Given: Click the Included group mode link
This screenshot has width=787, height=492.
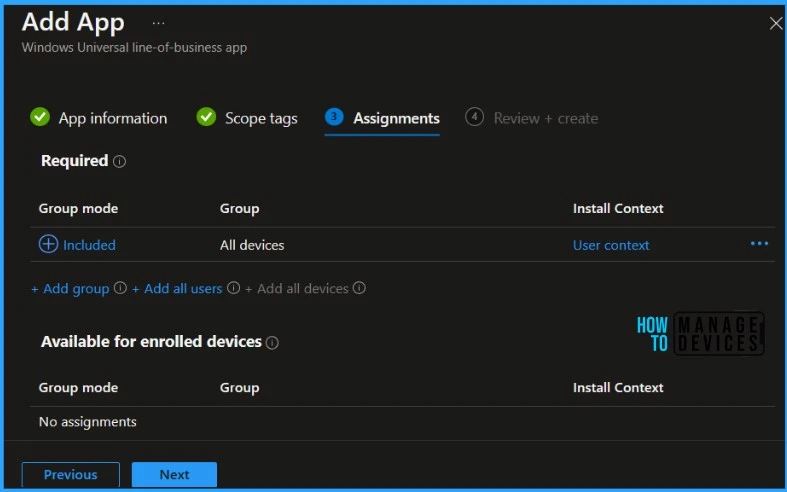Looking at the screenshot, I should click(89, 245).
